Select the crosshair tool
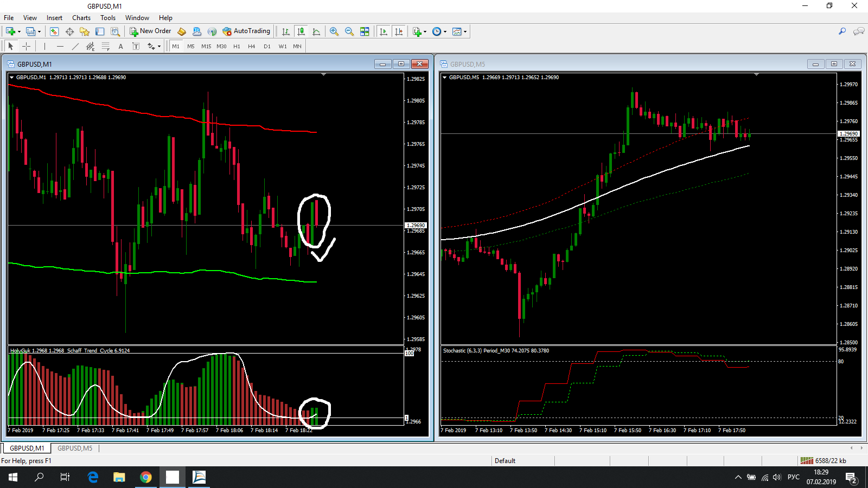The image size is (868, 488). 26,46
